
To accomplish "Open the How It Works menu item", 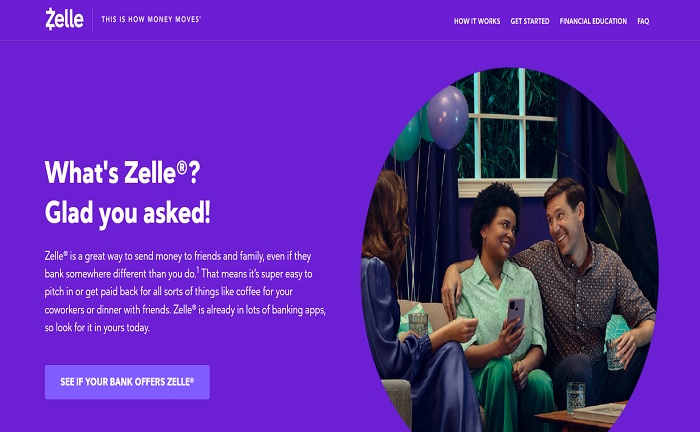I will point(477,21).
